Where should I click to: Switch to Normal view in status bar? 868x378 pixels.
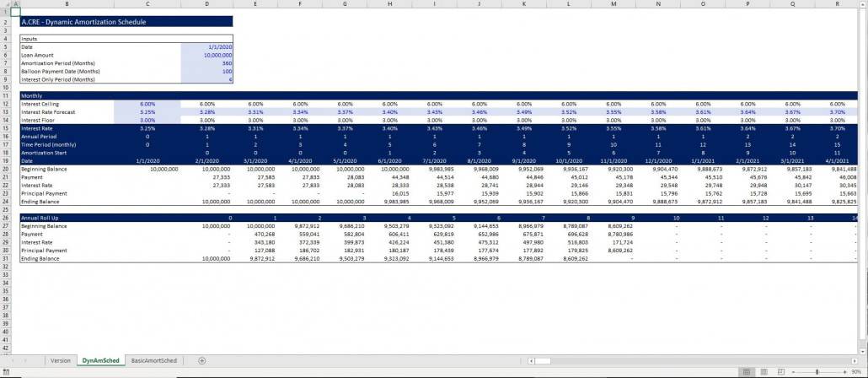(x=747, y=372)
